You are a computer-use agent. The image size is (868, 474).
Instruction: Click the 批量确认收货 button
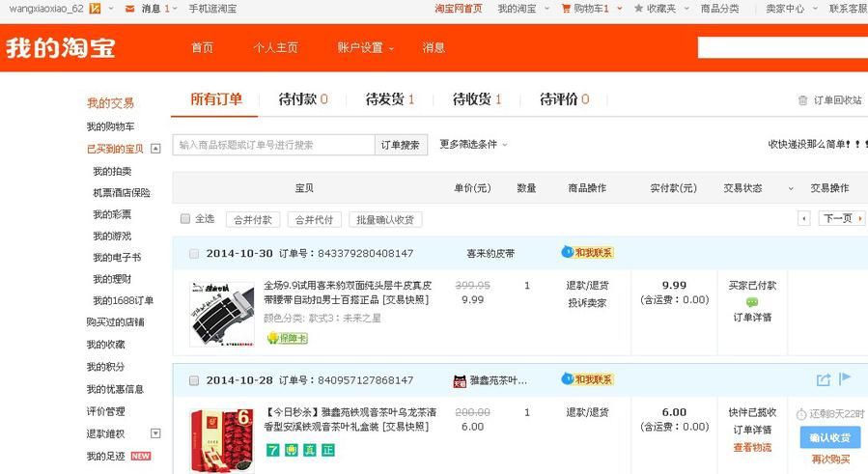(385, 220)
